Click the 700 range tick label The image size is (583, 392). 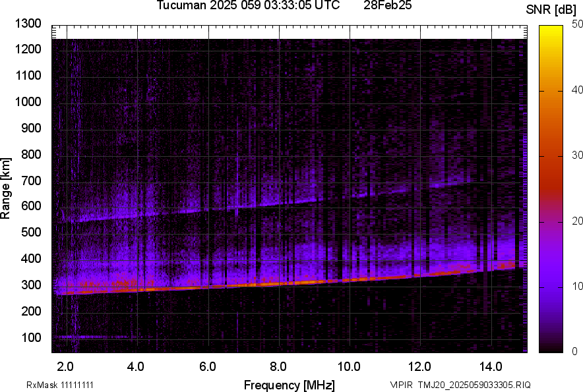pos(32,181)
